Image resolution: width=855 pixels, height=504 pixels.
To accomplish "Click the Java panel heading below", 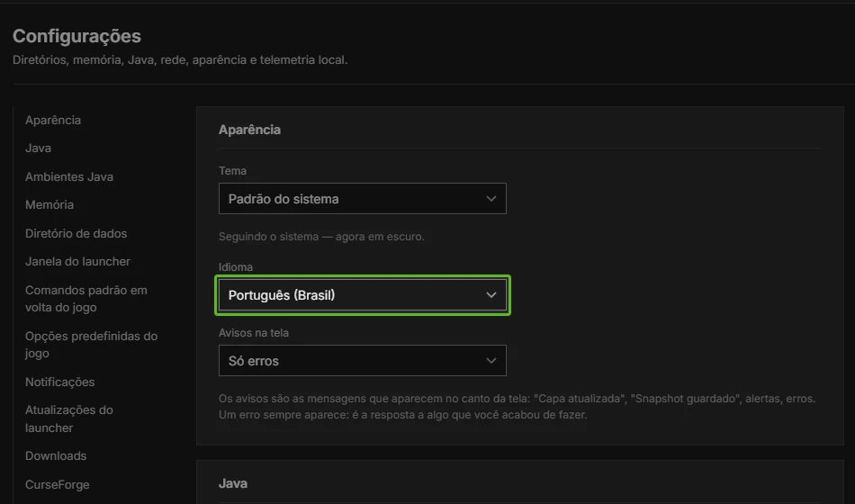I will [x=233, y=484].
